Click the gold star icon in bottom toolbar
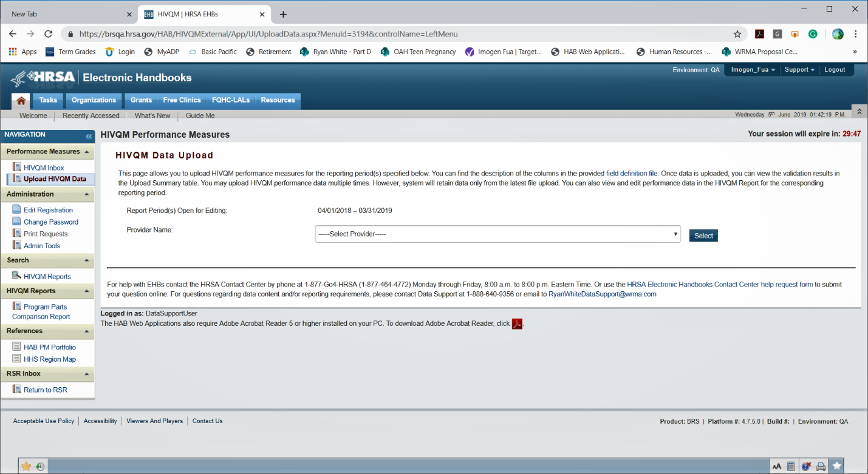 click(x=26, y=466)
